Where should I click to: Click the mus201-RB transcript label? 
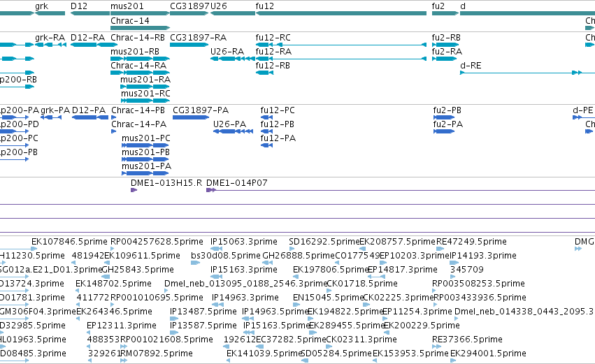click(135, 52)
